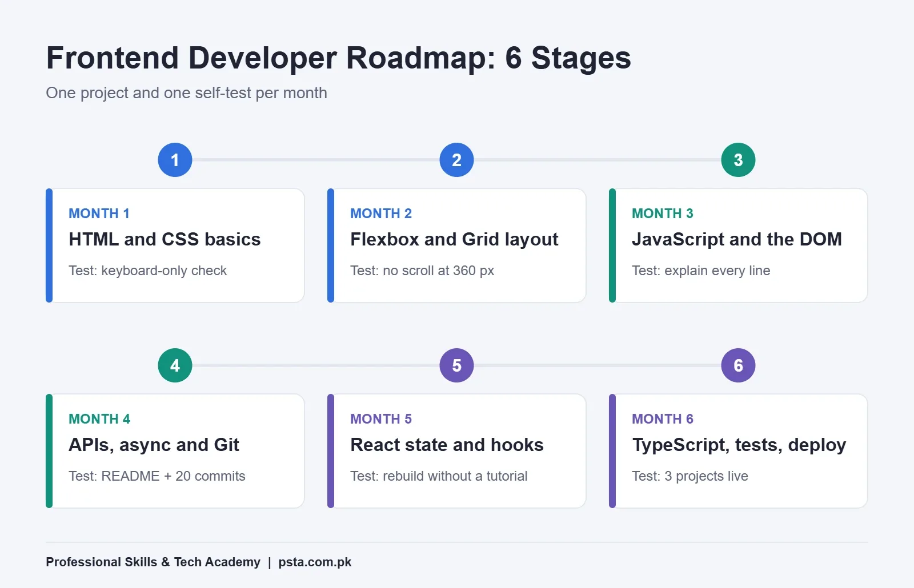Click "Professional Skills & Tech Academy" footer text
914x588 pixels.
153,562
